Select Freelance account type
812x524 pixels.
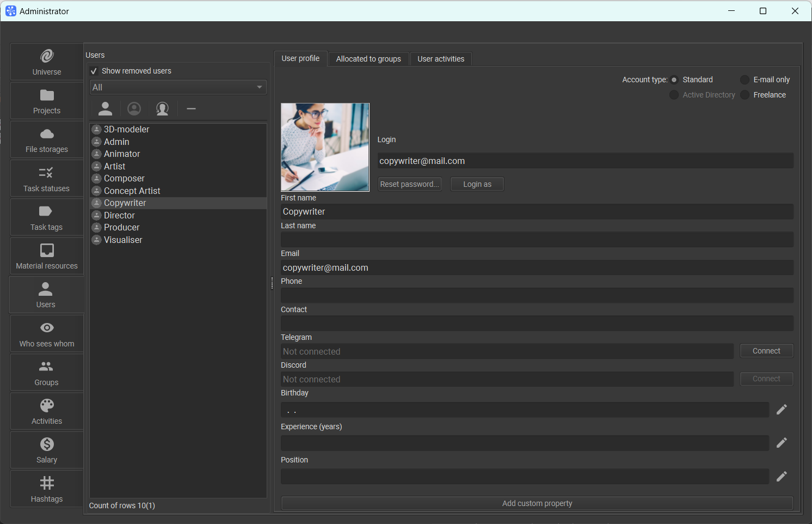[x=745, y=95]
